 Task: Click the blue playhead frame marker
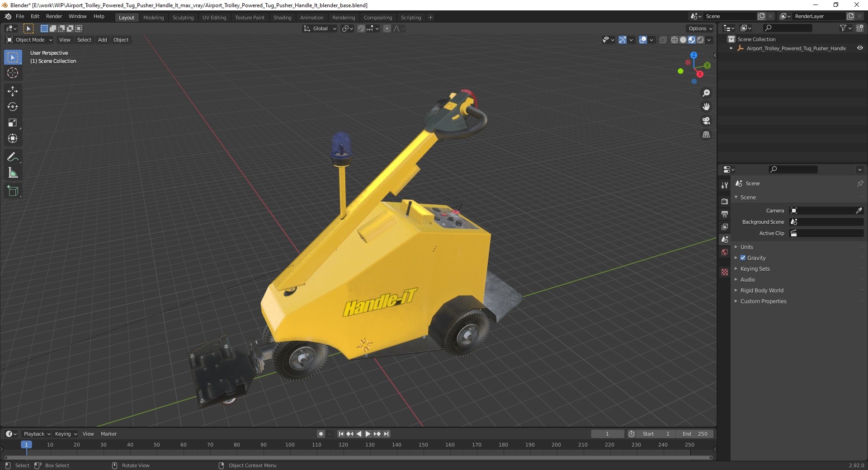click(x=26, y=445)
